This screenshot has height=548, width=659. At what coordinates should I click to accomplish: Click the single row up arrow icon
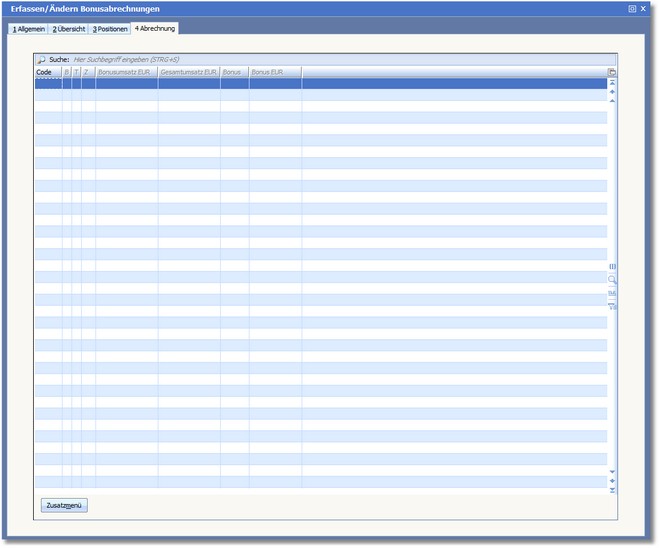point(612,101)
